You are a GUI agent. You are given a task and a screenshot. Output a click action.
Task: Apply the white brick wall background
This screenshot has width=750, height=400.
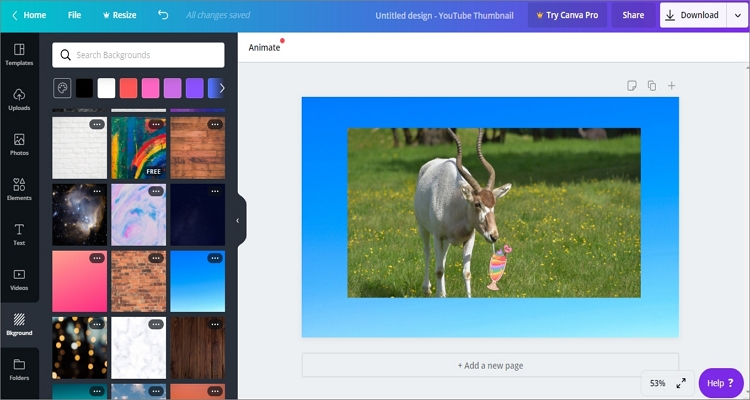pyautogui.click(x=79, y=148)
